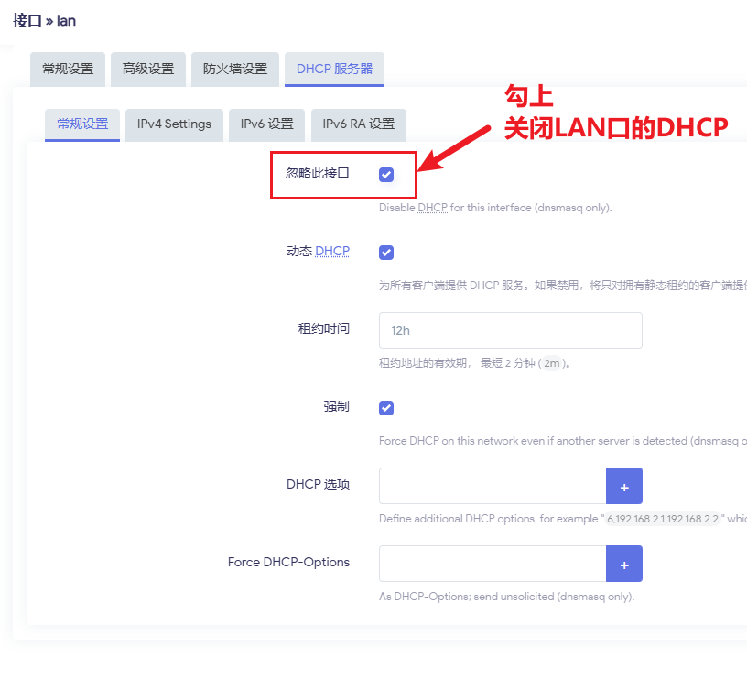
Task: Click the 2m code sample in lease hint
Action: click(x=552, y=363)
